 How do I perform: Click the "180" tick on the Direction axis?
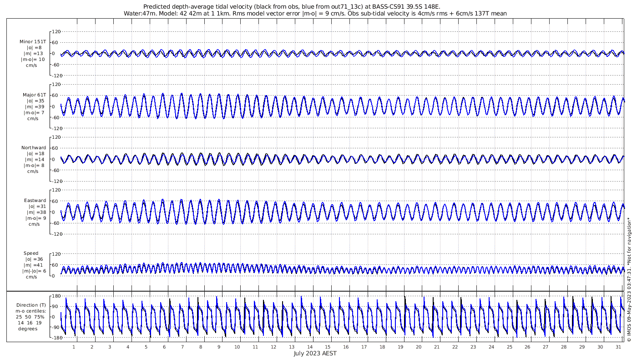tap(57, 296)
